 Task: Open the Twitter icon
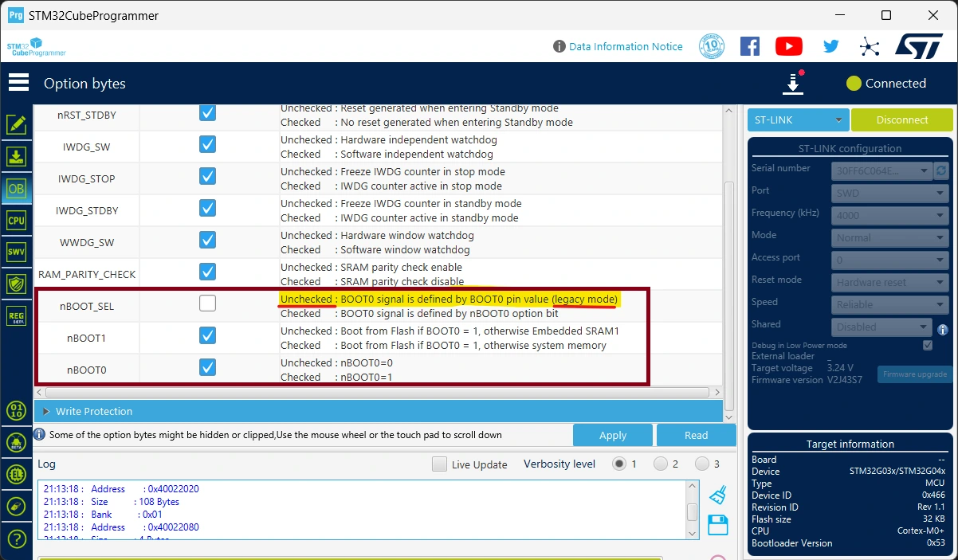(x=831, y=46)
